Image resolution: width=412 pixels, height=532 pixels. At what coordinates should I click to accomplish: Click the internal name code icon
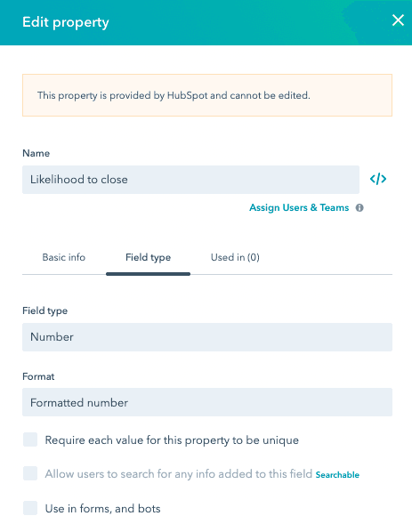point(378,179)
